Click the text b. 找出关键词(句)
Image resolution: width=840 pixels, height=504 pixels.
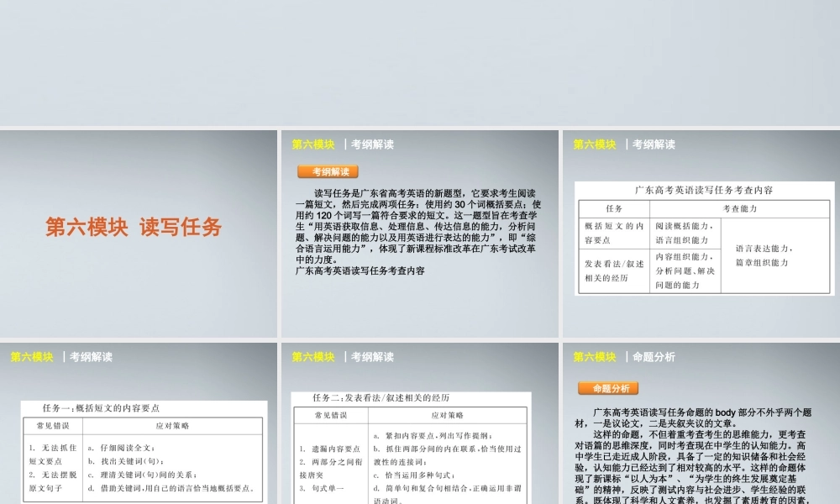pyautogui.click(x=126, y=461)
